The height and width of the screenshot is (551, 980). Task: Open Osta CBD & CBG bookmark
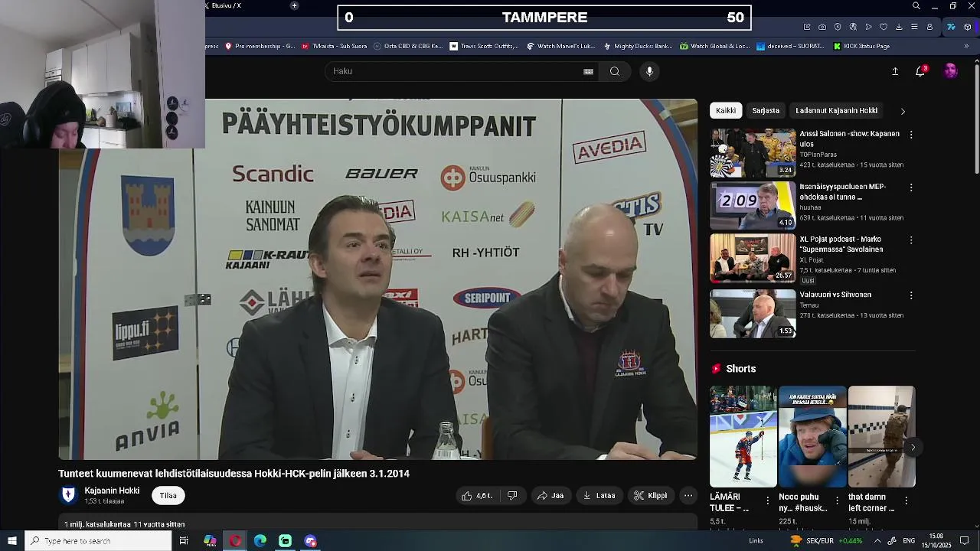point(408,46)
